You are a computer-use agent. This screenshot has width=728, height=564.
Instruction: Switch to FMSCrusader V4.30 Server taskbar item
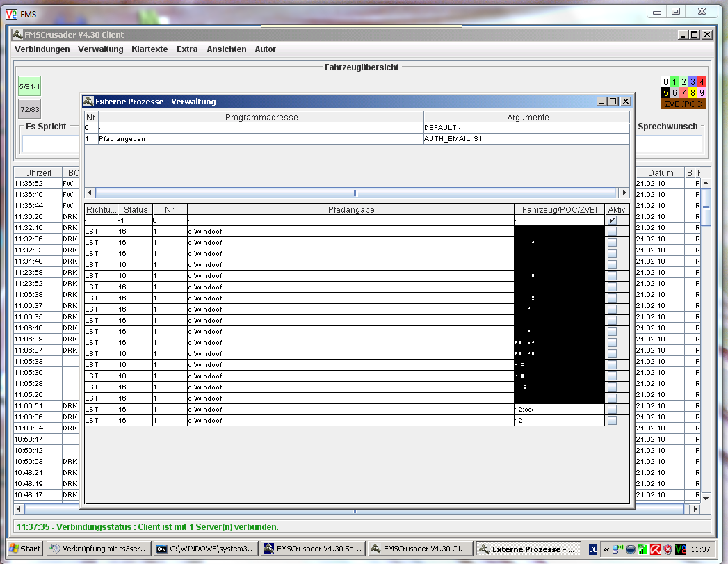(312, 549)
